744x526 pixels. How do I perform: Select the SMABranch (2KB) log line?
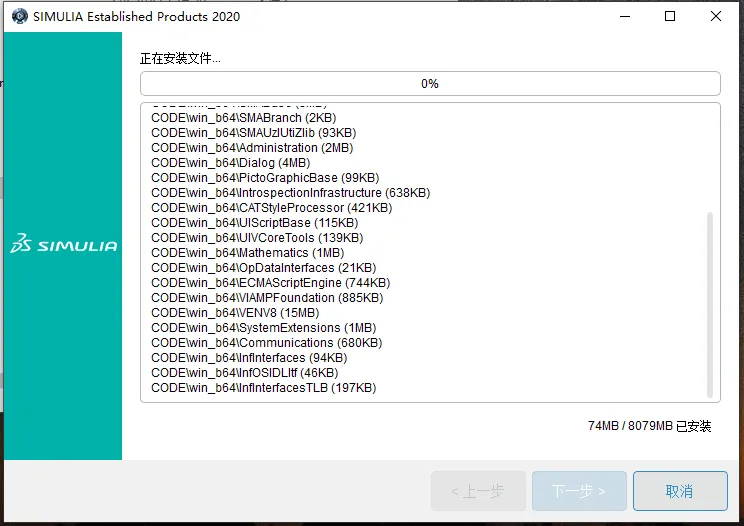(243, 118)
